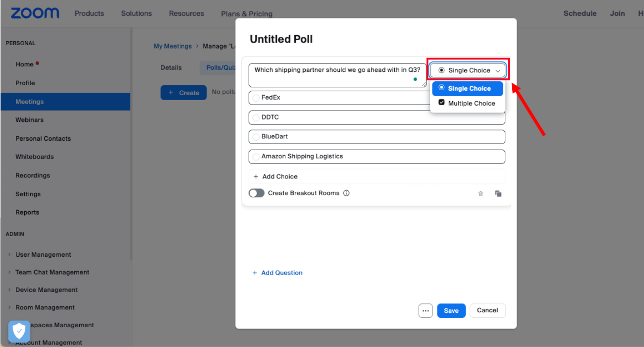Image resolution: width=644 pixels, height=347 pixels.
Task: Duplicate the question using copy icon
Action: point(498,194)
